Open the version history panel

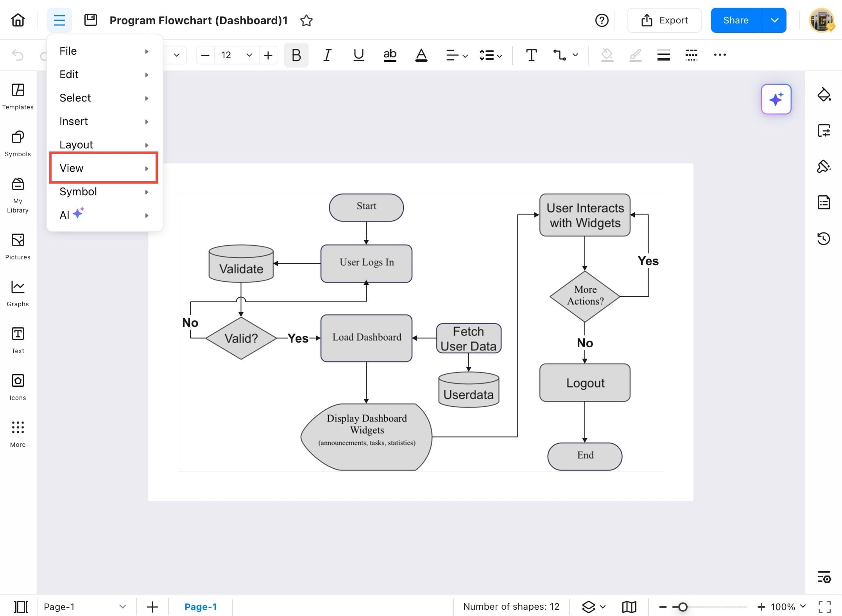(x=824, y=238)
